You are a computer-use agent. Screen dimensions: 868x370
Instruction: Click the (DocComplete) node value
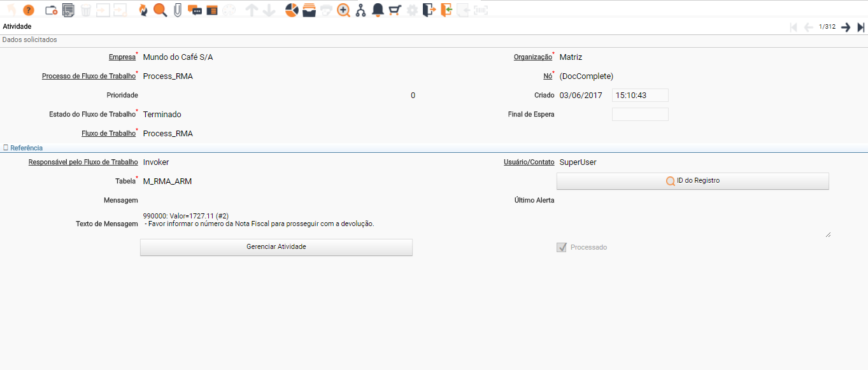[x=587, y=76]
